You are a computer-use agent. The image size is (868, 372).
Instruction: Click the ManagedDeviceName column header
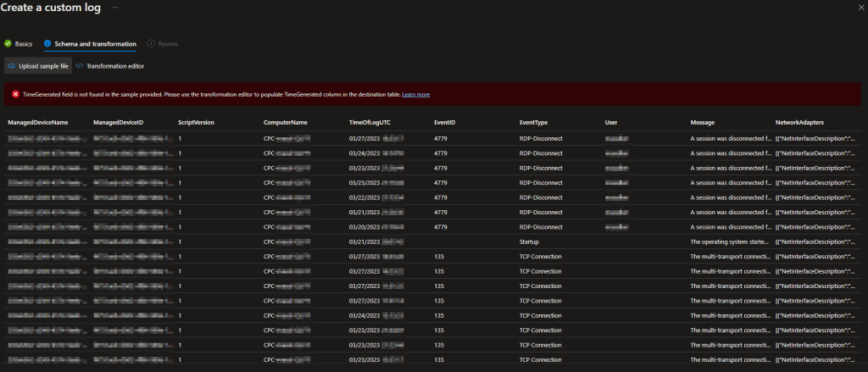37,123
